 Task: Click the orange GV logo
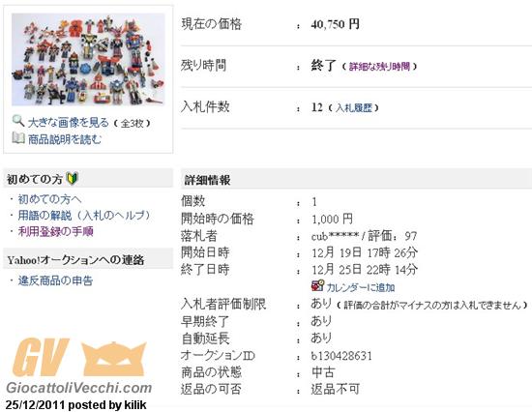coord(41,357)
